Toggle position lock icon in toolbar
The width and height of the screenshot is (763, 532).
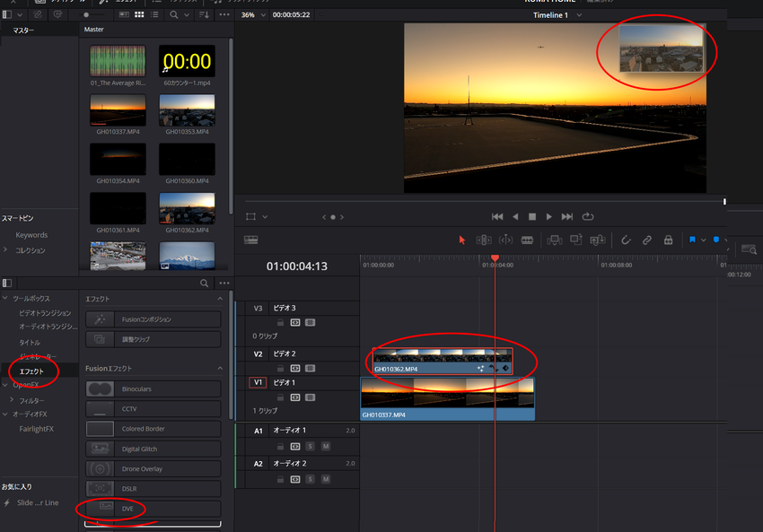tap(668, 240)
